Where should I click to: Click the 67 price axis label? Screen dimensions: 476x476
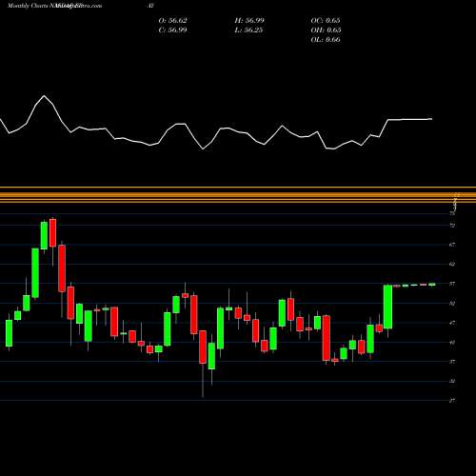point(452,245)
